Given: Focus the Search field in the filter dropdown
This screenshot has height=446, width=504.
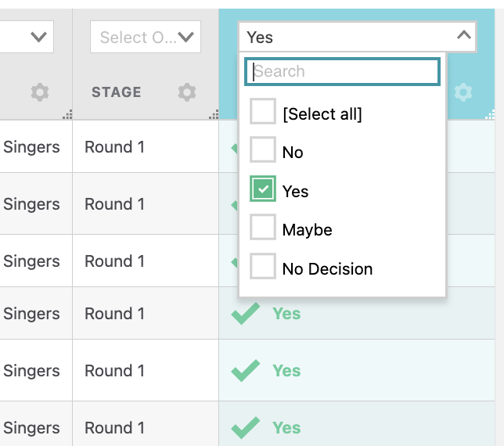Looking at the screenshot, I should (343, 72).
